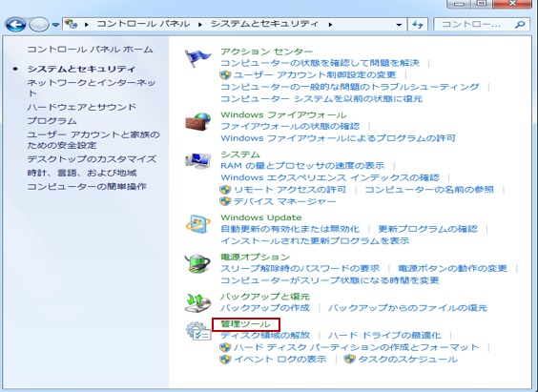Click ディスク領域の解放 link
The width and height of the screenshot is (538, 392).
(265, 335)
